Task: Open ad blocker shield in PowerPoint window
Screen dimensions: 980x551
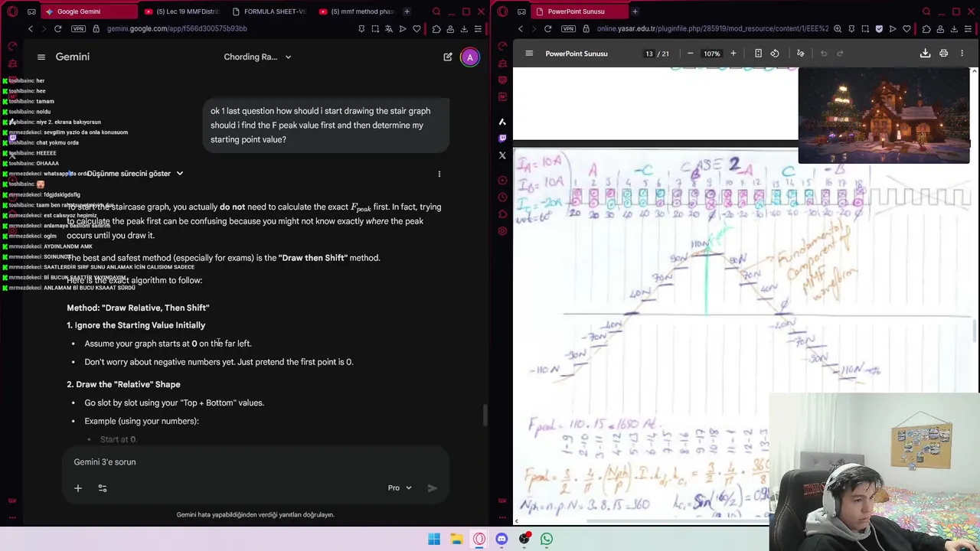Action: [879, 29]
